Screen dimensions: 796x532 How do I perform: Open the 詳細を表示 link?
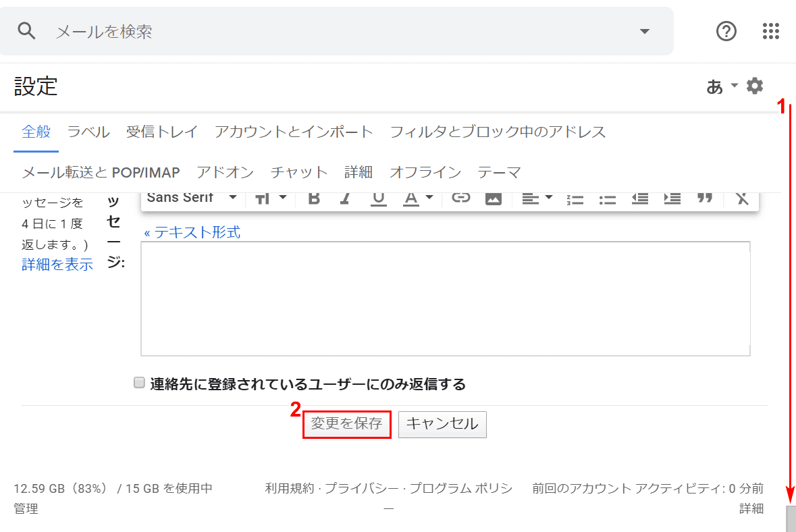[57, 265]
